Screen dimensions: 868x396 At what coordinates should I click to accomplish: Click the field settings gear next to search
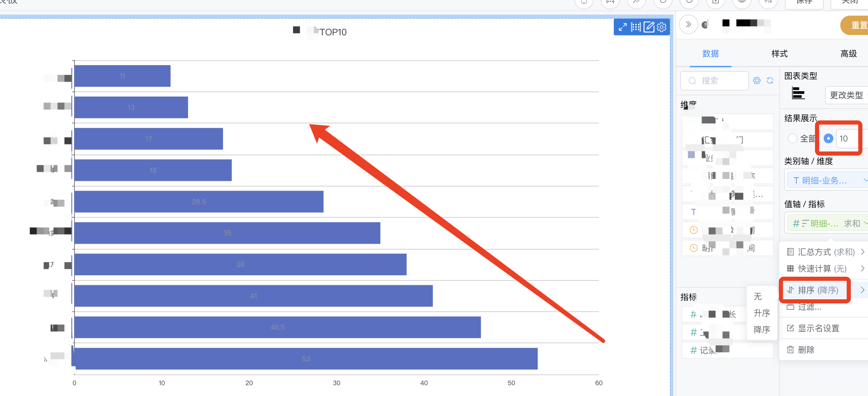point(757,80)
